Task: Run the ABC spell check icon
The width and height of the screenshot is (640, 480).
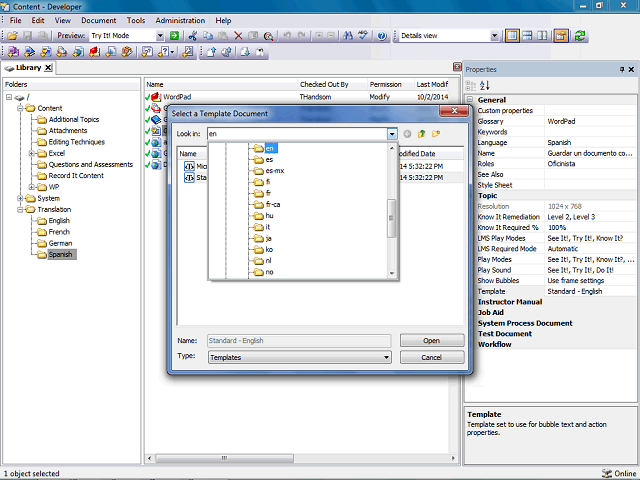Action: tap(363, 36)
